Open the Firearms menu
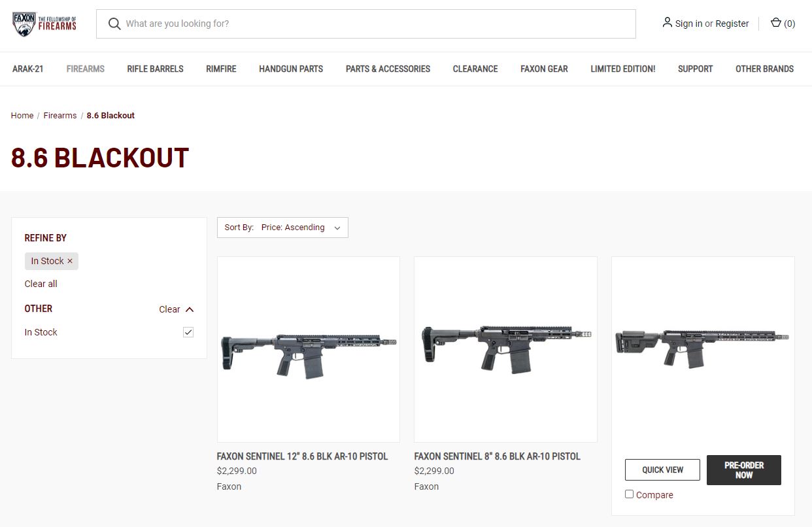This screenshot has width=812, height=527. tap(86, 69)
